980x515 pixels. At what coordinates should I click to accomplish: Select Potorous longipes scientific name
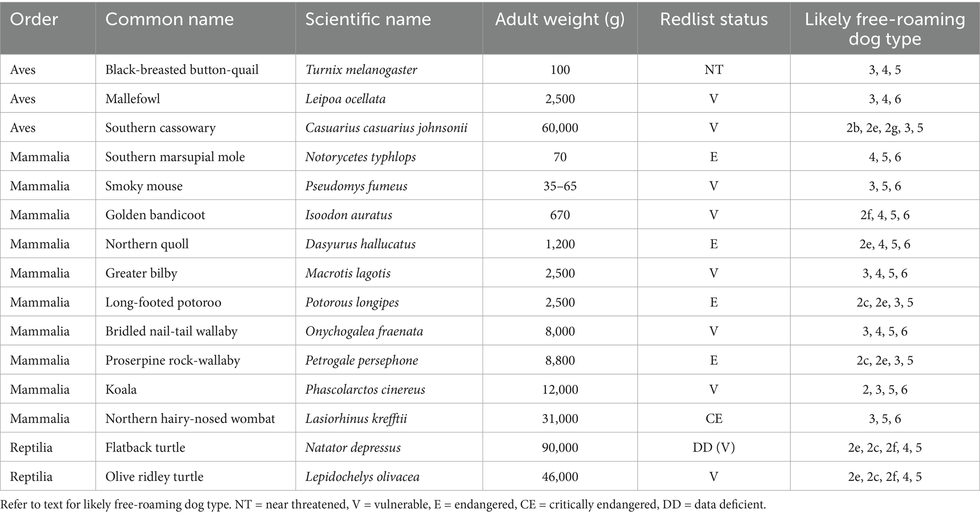pyautogui.click(x=352, y=302)
